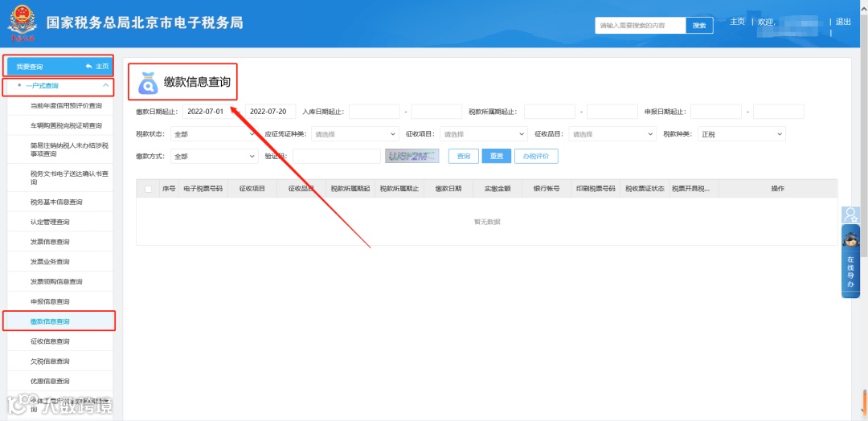Click the 税款所属期 end field
The height and width of the screenshot is (421, 868).
pos(612,111)
